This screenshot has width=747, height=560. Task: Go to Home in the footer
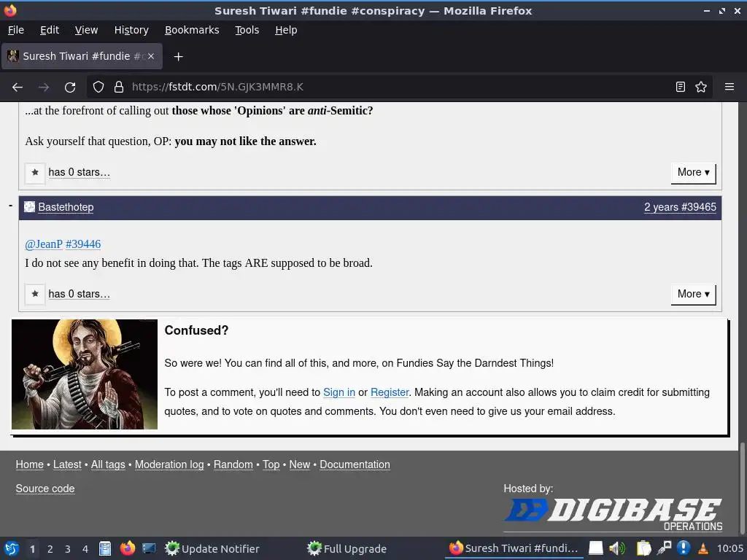tap(29, 464)
